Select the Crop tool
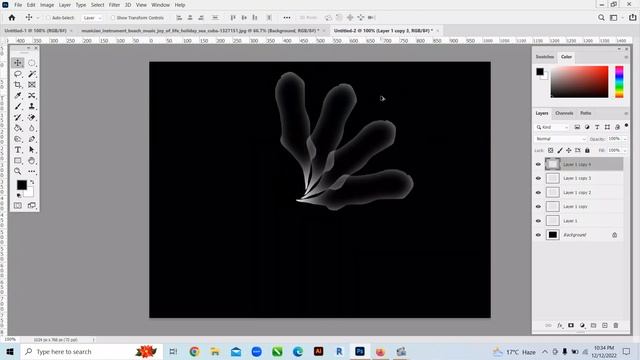Viewport: 640px width, 360px height. pyautogui.click(x=18, y=84)
